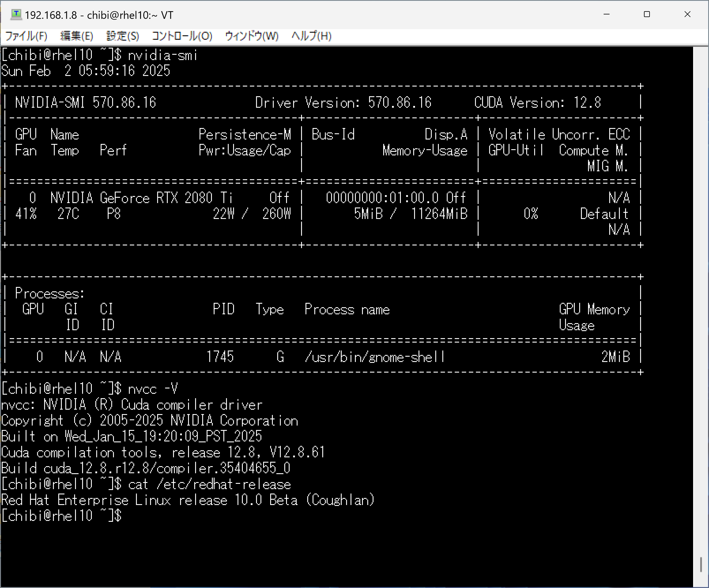Click the cat /etc/redhat-release command

[x=209, y=484]
